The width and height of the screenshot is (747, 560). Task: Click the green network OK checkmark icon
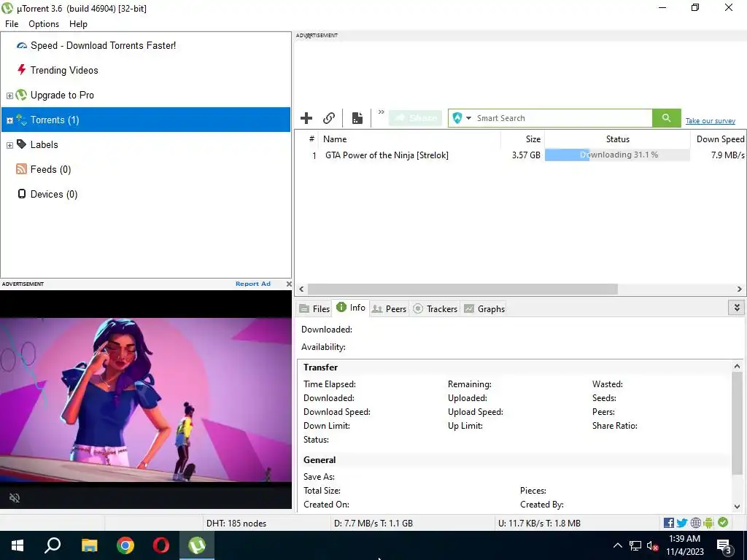tap(723, 523)
